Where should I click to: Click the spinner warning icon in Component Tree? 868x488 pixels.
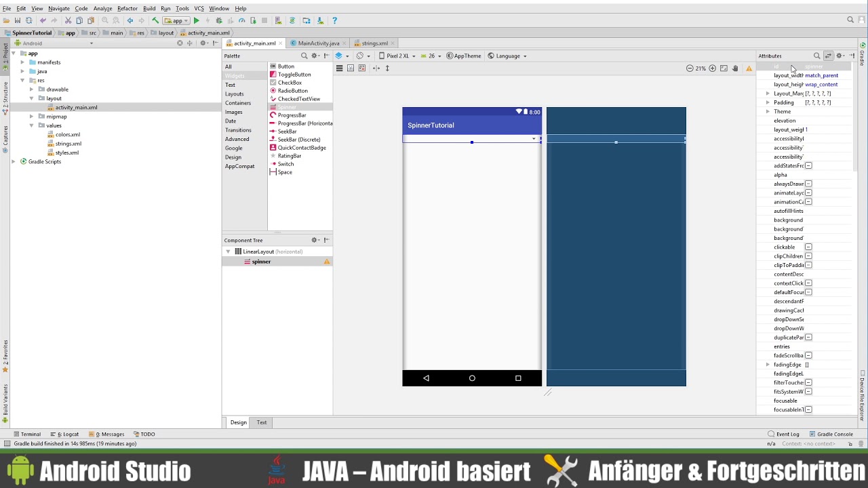tap(327, 262)
